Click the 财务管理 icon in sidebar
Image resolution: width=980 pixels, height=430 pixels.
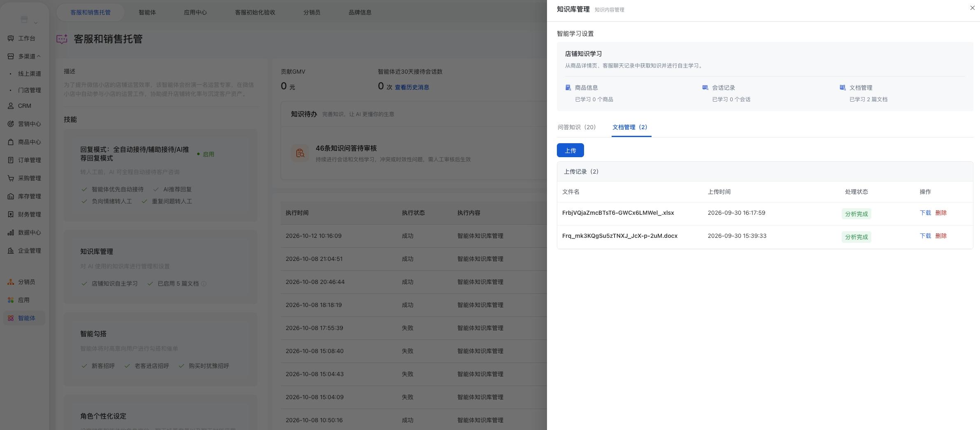[x=11, y=214]
